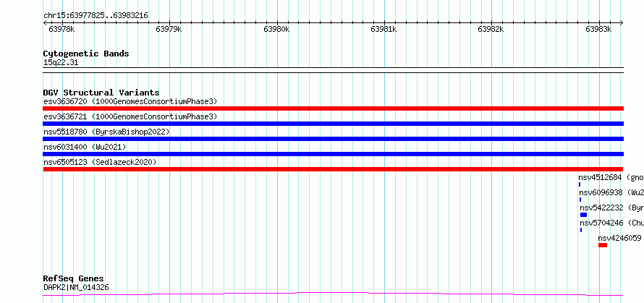This screenshot has width=644, height=303.
Task: Open the esv3636721 variant label
Action: click(130, 116)
